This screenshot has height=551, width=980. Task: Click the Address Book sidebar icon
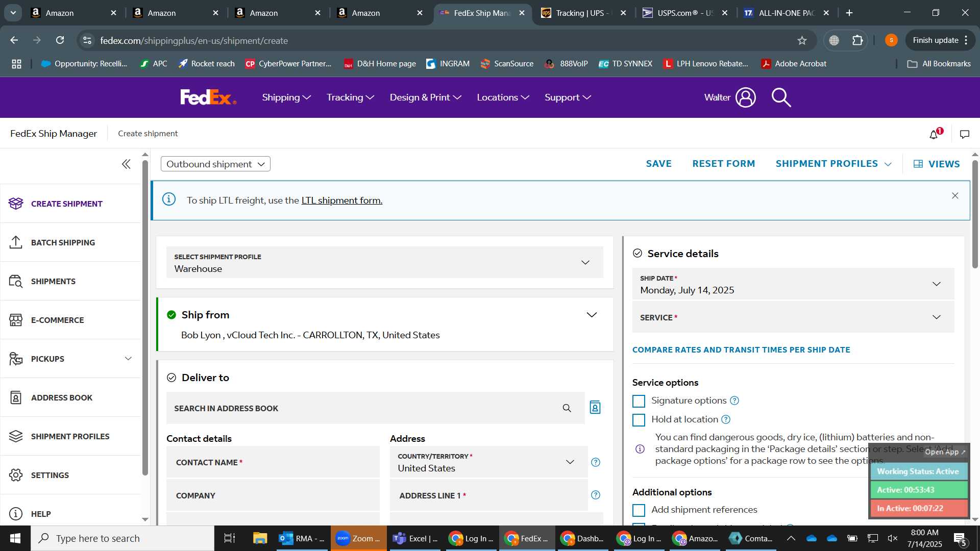(16, 397)
